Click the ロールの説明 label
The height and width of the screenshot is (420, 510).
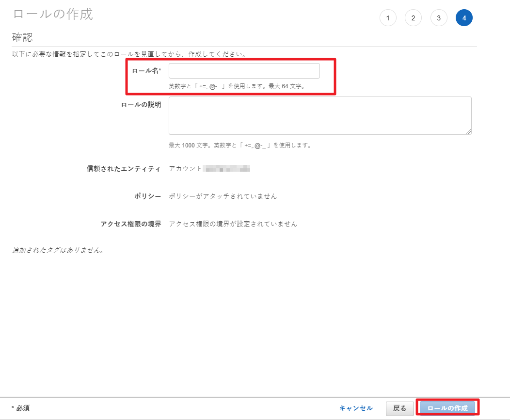tap(141, 104)
